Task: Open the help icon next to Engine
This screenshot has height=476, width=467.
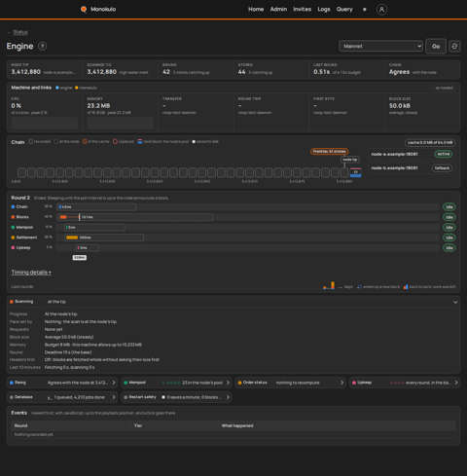Action: click(43, 46)
